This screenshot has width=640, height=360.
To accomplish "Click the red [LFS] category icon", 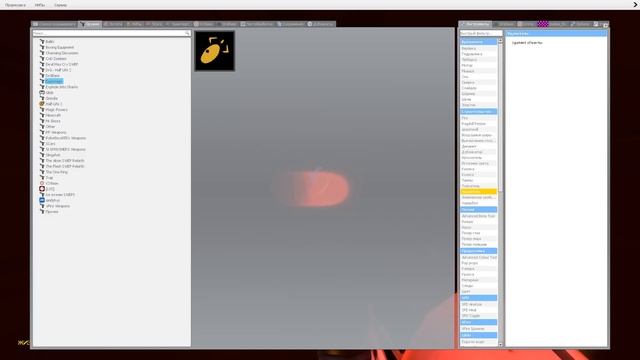I will [x=42, y=189].
